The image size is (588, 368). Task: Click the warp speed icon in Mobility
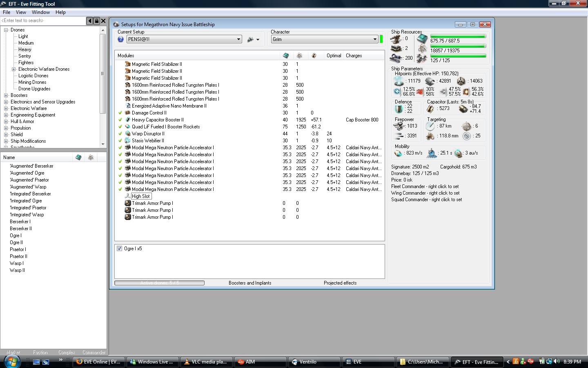click(458, 153)
